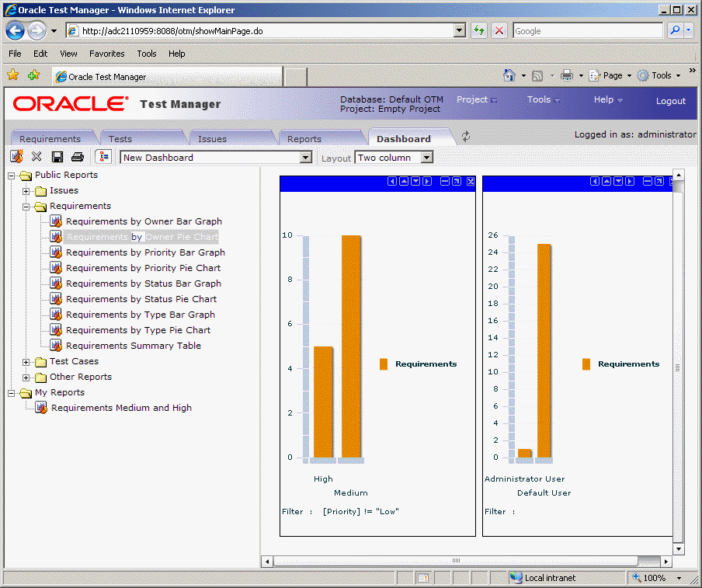Click the Add to Favorites icon
The width and height of the screenshot is (702, 588).
click(x=33, y=75)
